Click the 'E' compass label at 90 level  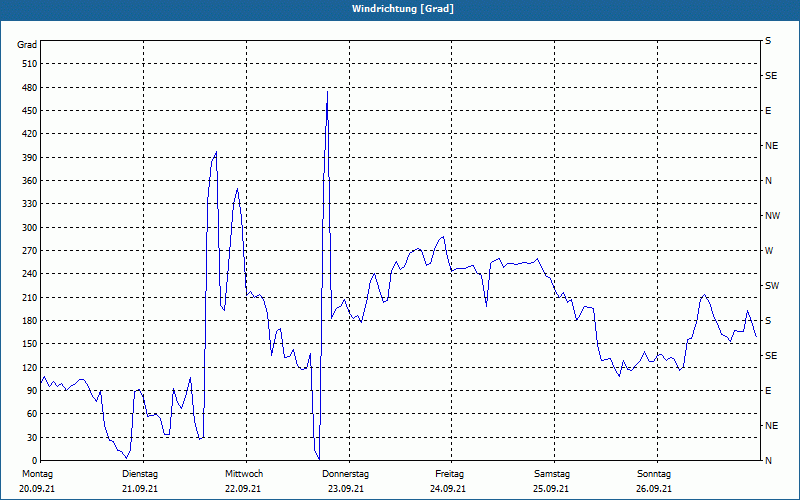click(768, 391)
